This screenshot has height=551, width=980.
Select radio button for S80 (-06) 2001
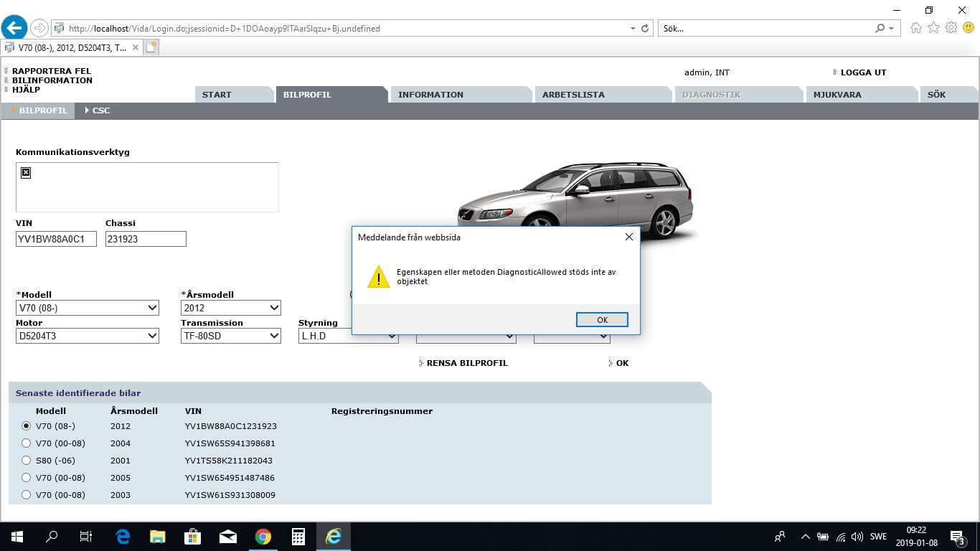[27, 461]
